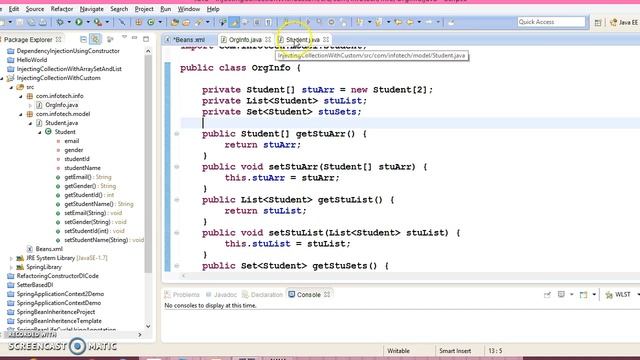Viewport: 640px width, 360px height.
Task: Click the New Java Package toolbar icon
Action: (139, 22)
